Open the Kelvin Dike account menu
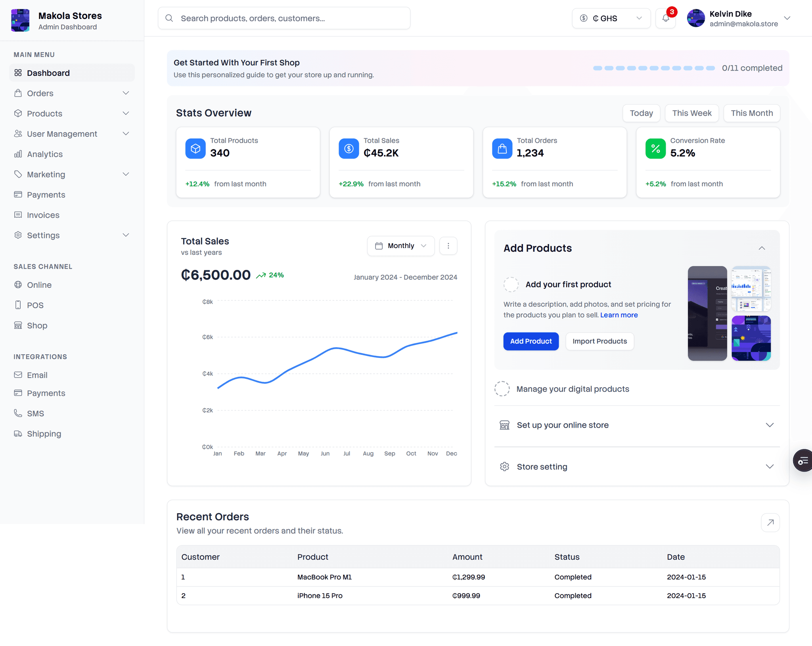The image size is (812, 646). (739, 18)
